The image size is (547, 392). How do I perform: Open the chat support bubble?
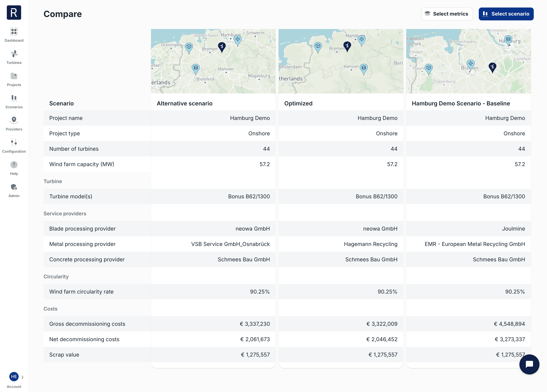pos(529,364)
